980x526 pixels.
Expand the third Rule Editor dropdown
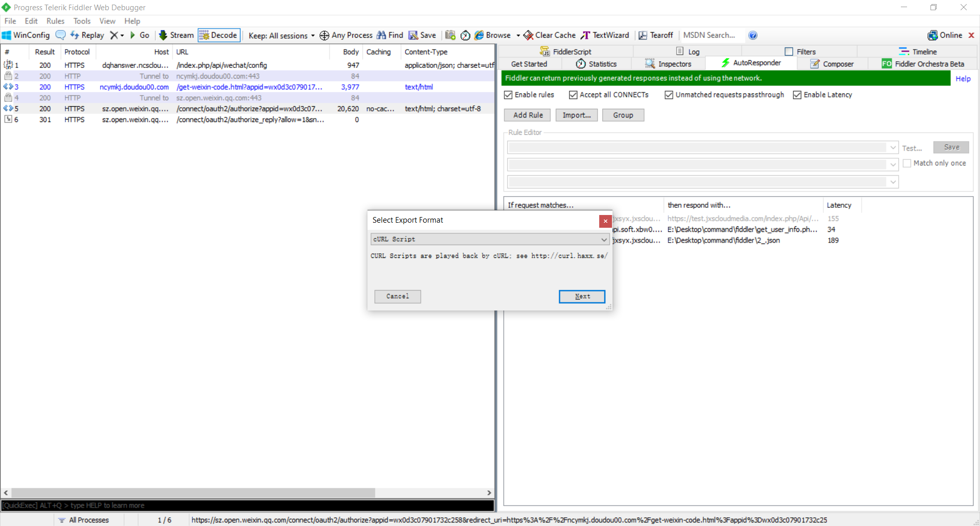point(893,182)
